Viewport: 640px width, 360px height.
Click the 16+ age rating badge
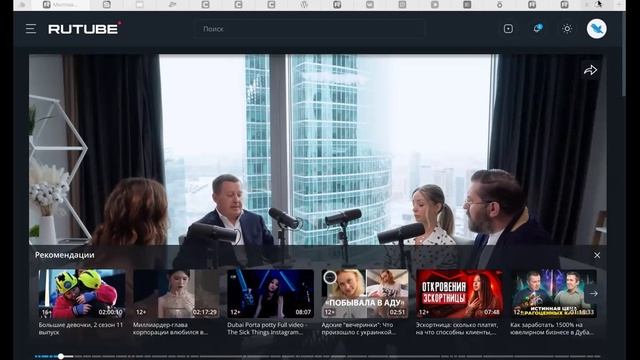tap(47, 312)
